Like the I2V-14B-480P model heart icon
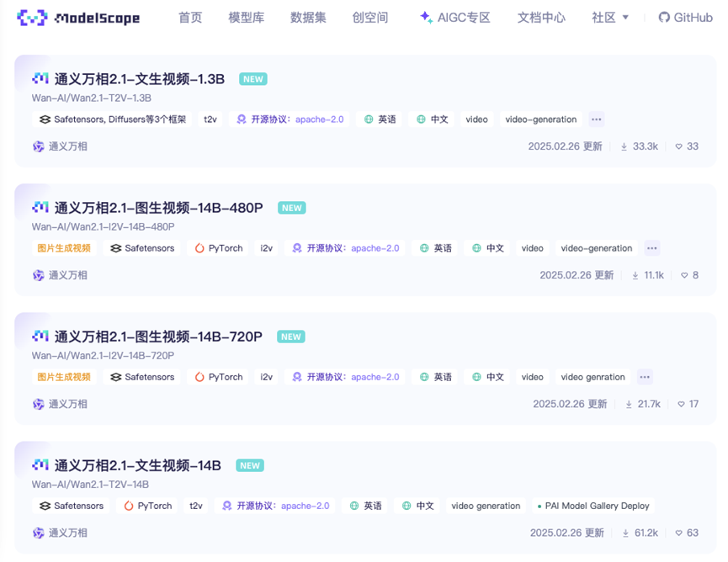This screenshot has width=728, height=562. [684, 275]
